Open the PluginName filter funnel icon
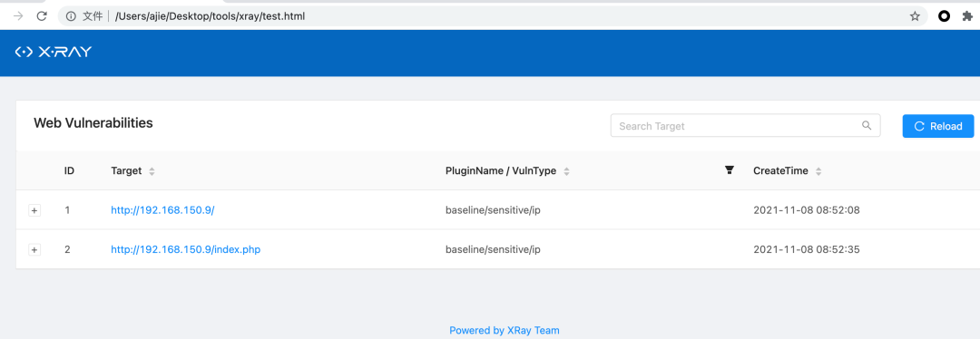The height and width of the screenshot is (339, 980). [729, 169]
